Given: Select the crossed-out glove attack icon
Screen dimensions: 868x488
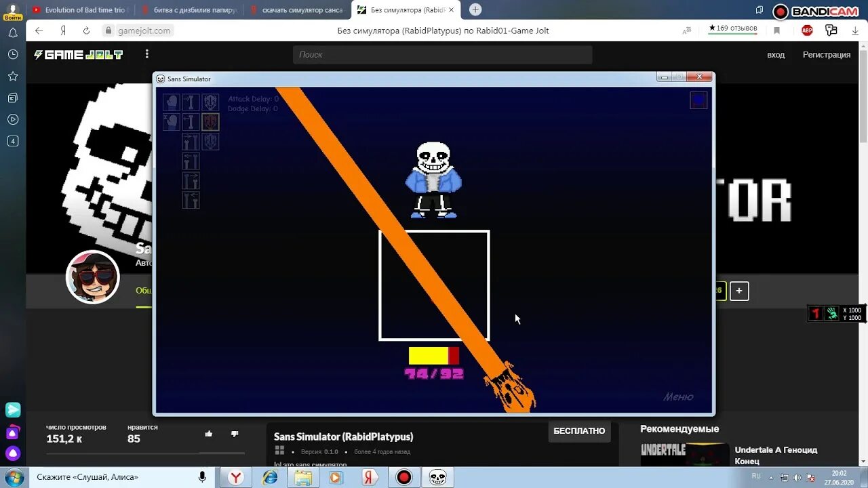Looking at the screenshot, I should click(172, 122).
